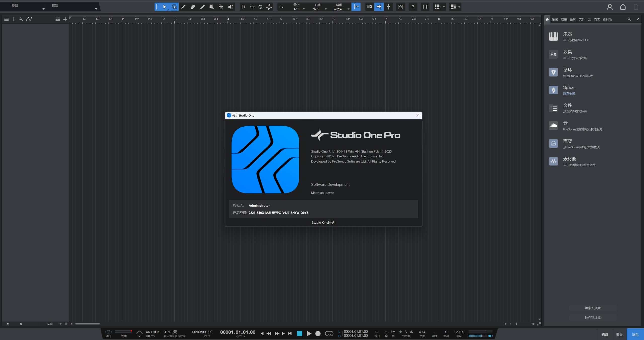644x340 pixels.
Task: Switch to the 乐器 browser tab
Action: point(555,19)
